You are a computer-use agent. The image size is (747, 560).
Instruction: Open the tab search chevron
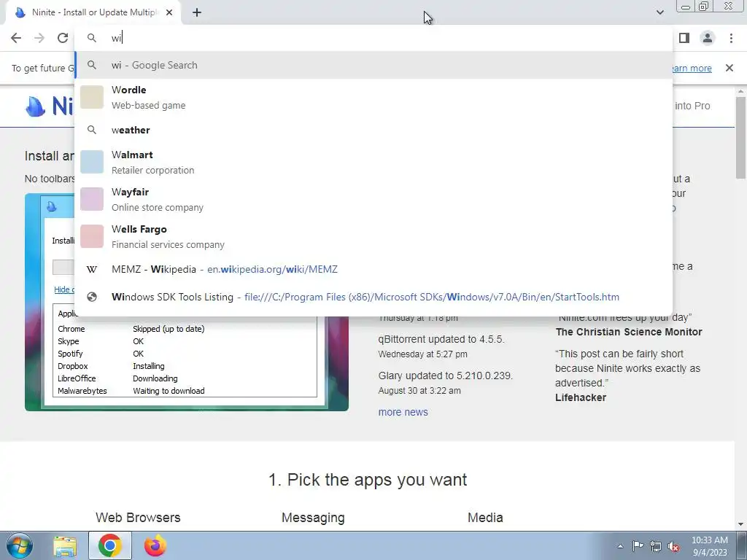pos(659,12)
